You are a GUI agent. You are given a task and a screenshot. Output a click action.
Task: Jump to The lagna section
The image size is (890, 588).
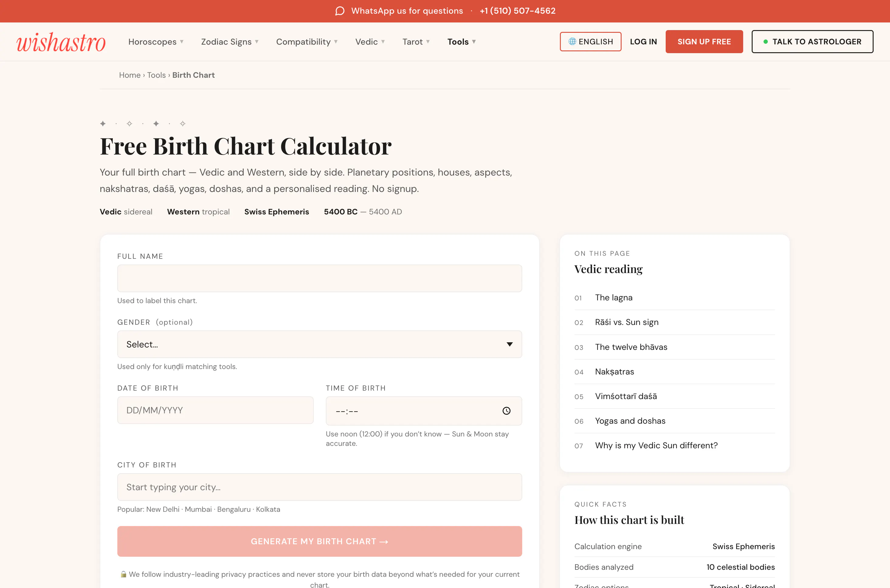[x=674, y=298]
